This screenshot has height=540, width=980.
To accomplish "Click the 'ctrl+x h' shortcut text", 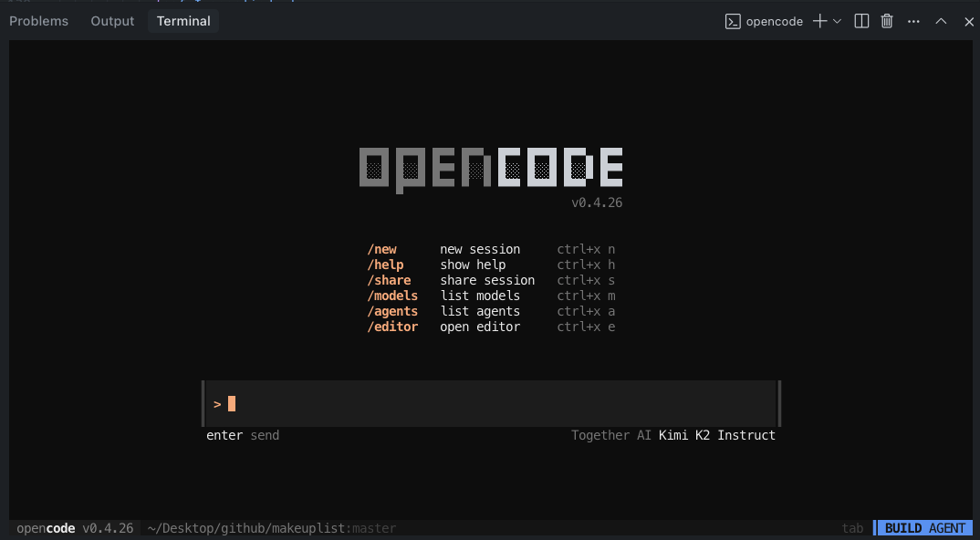I will pyautogui.click(x=586, y=265).
